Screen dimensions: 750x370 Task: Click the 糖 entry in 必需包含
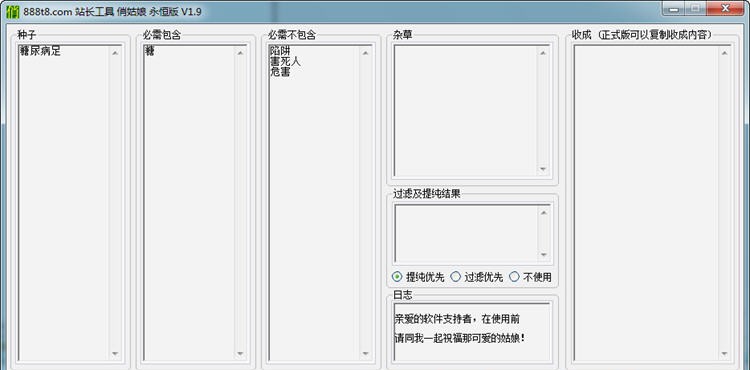coord(150,51)
